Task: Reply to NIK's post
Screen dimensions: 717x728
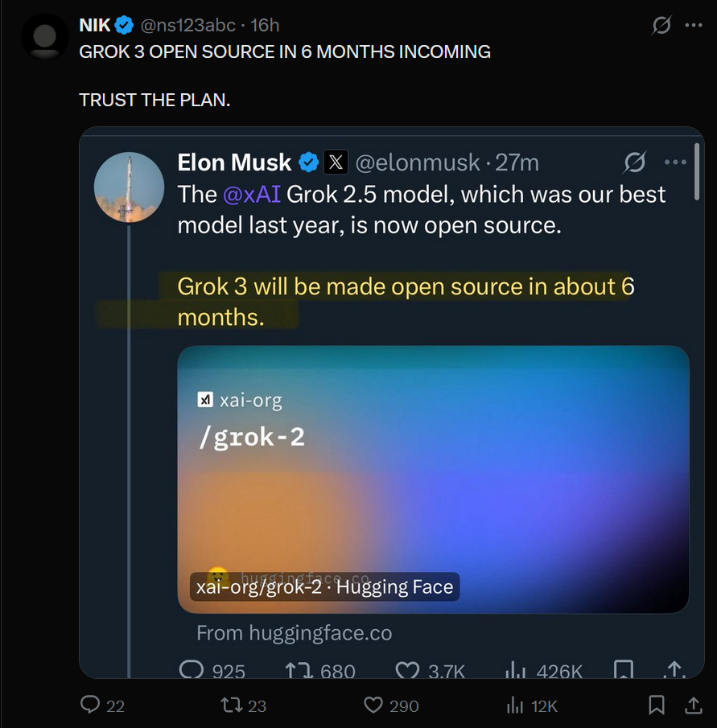Action: (x=91, y=705)
